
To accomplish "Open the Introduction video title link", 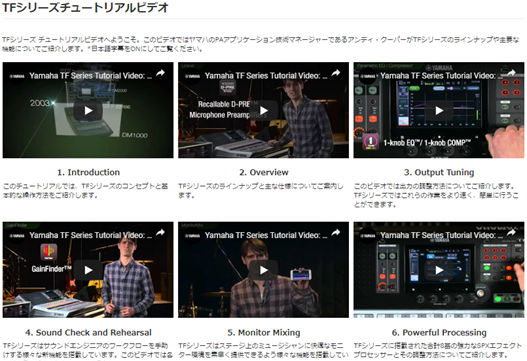I will click(90, 76).
